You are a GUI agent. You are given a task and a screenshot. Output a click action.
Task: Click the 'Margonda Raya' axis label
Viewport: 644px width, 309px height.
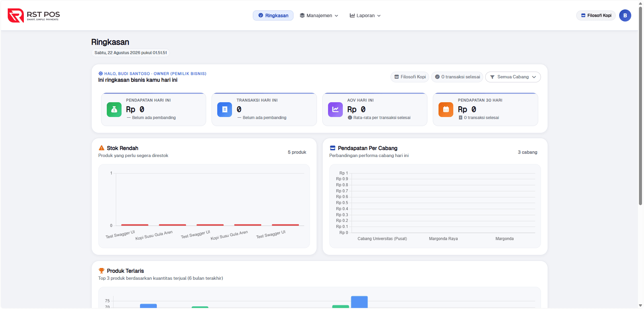pos(443,239)
